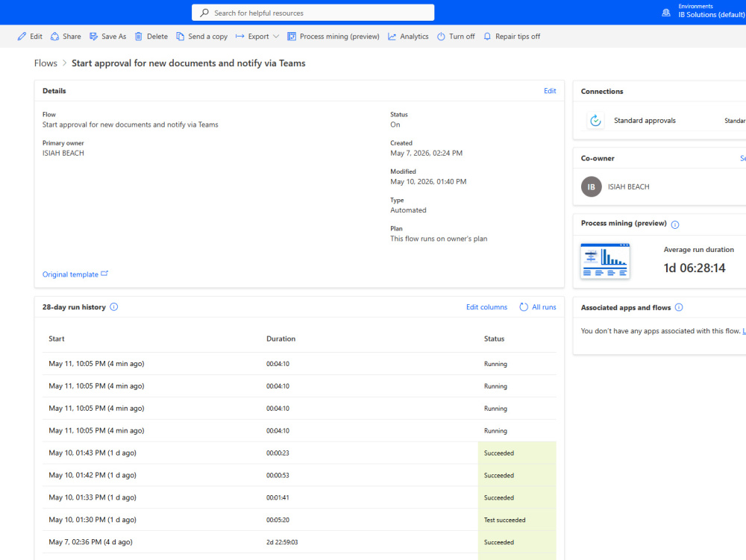746x560 pixels.
Task: Open the Process mining chart thumbnail
Action: (x=605, y=261)
